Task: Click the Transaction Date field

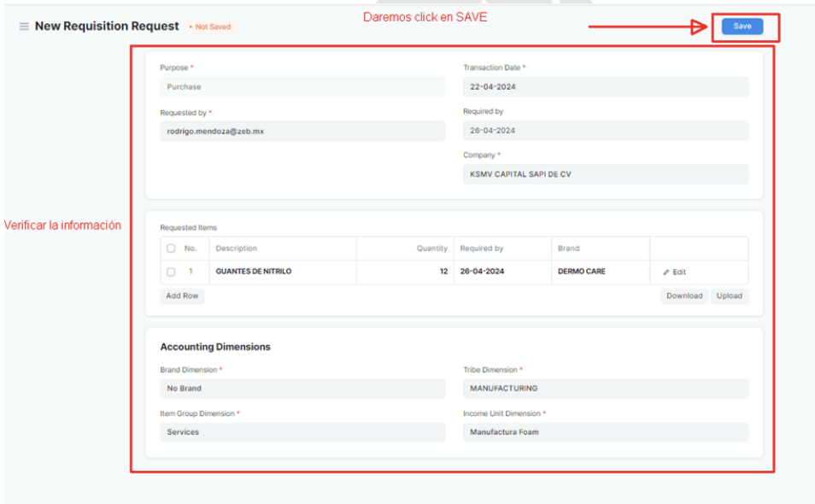Action: pos(605,87)
